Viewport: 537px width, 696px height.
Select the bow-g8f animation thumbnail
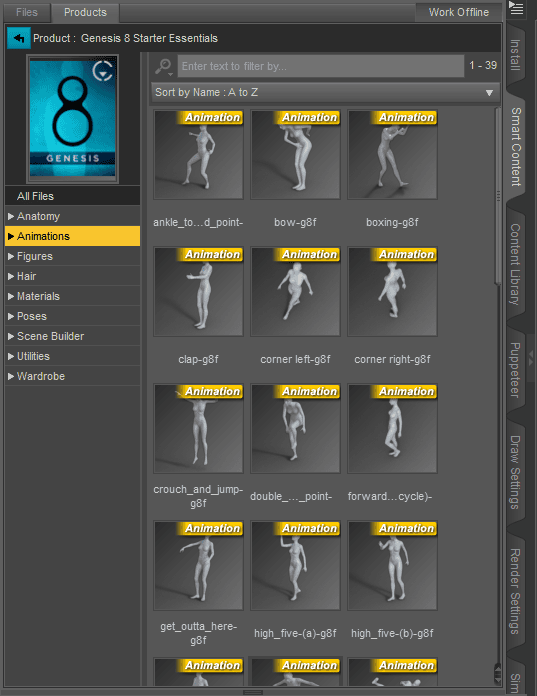(x=296, y=154)
